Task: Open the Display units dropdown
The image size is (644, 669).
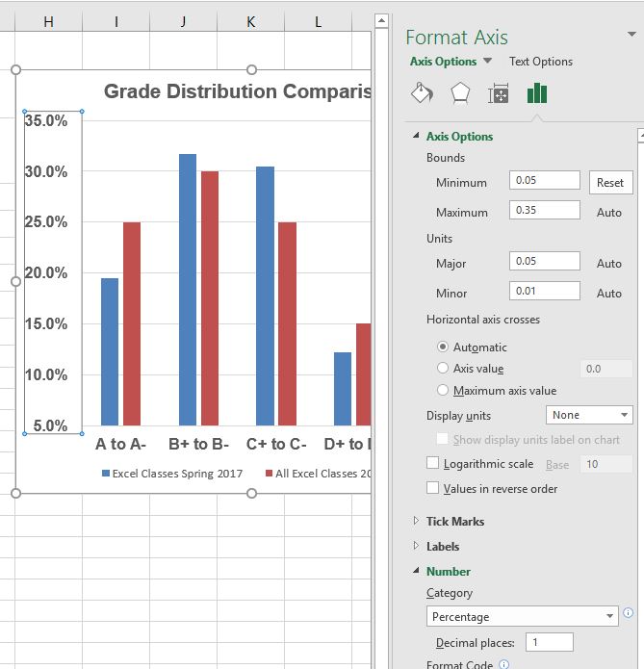Action: pyautogui.click(x=589, y=415)
